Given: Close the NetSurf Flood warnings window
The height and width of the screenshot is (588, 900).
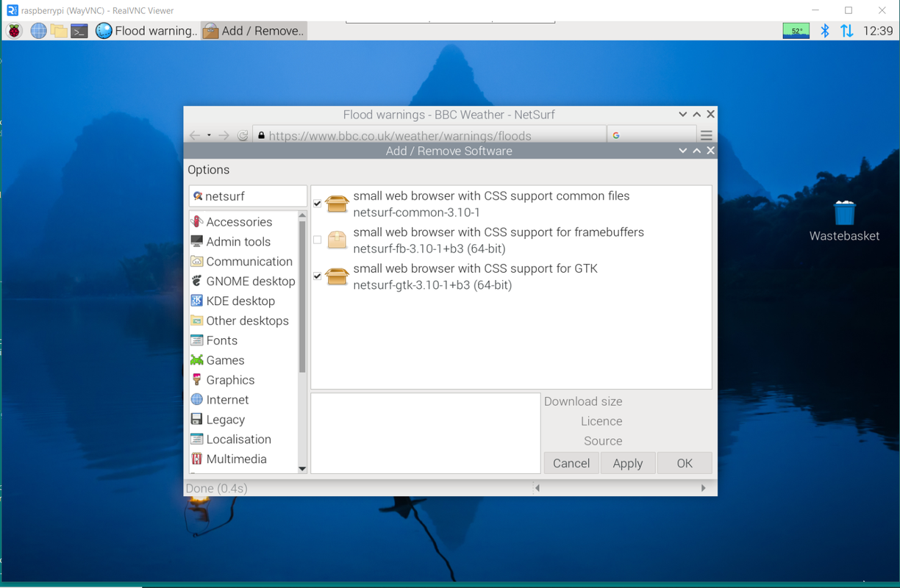Looking at the screenshot, I should tap(710, 115).
